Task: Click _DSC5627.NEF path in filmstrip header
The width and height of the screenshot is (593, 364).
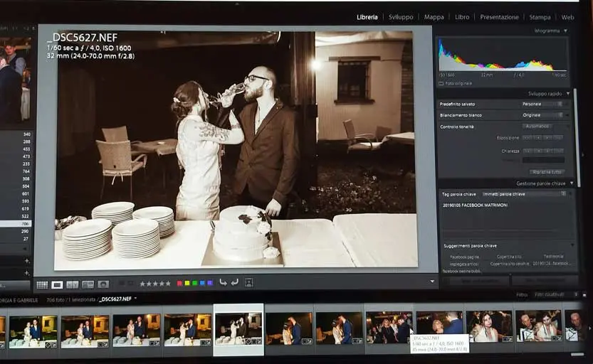Action: click(115, 299)
